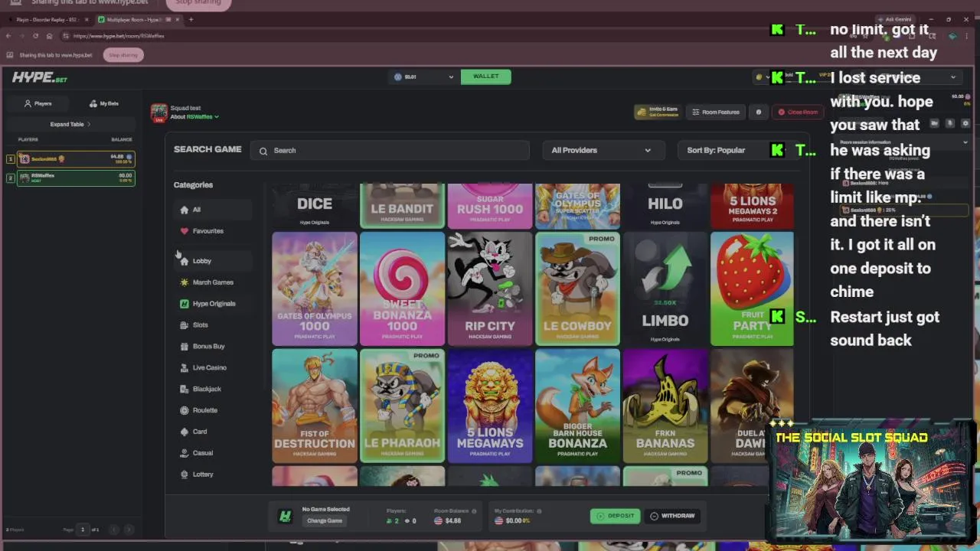Screen dimensions: 980x551
Task: Launch 5 Lions Megaways 2 game
Action: point(753,206)
